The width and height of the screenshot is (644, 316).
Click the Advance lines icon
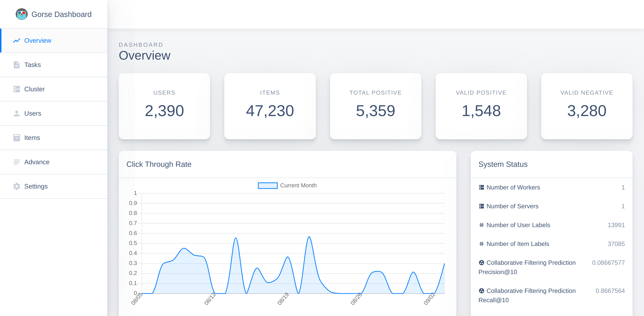(16, 162)
